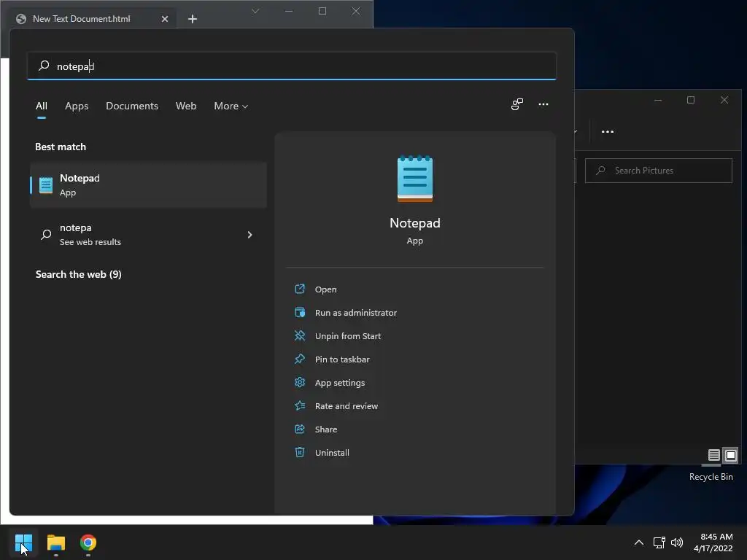Click the gear icon beside App settings
The width and height of the screenshot is (747, 560).
click(300, 382)
